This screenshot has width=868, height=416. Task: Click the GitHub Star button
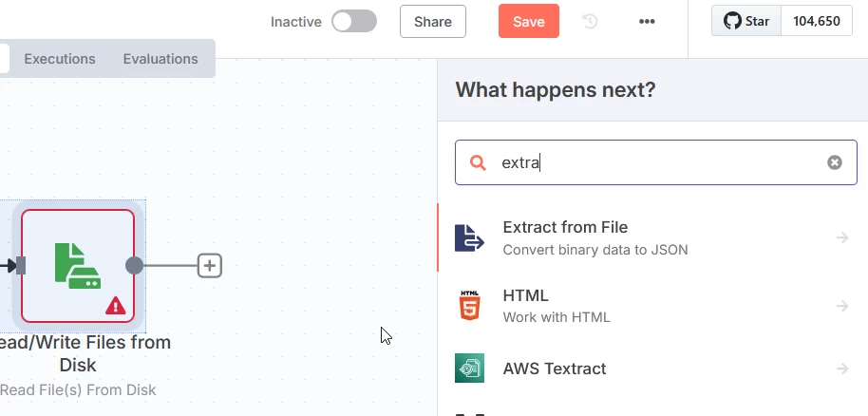746,21
